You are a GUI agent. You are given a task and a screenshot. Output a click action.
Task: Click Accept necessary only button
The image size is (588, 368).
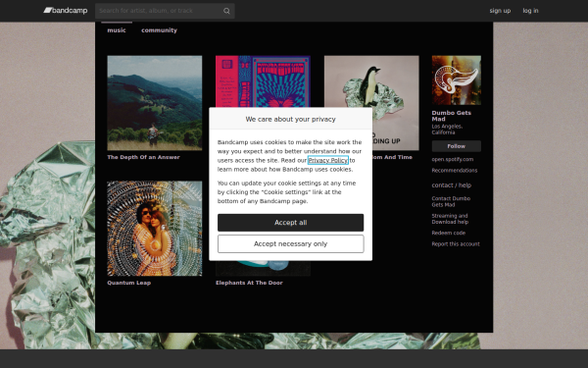[291, 244]
